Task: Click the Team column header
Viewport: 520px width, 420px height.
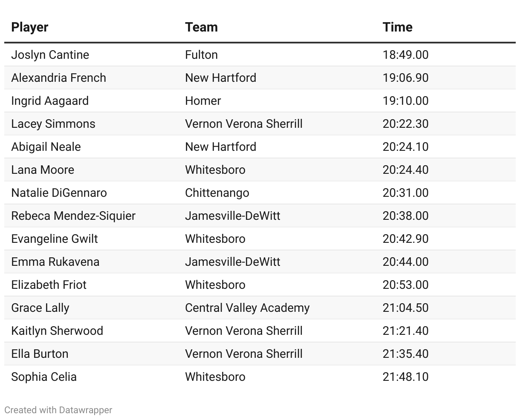Action: tap(201, 27)
